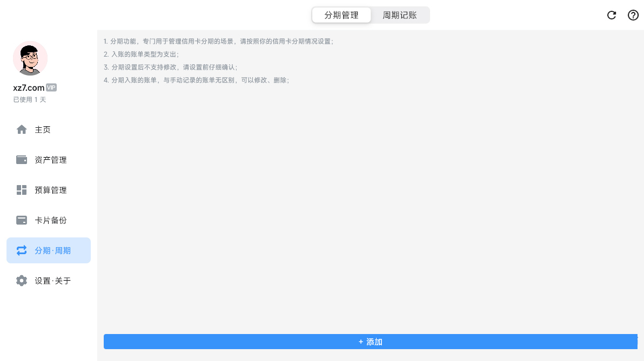Click the user avatar picture

coord(30,58)
